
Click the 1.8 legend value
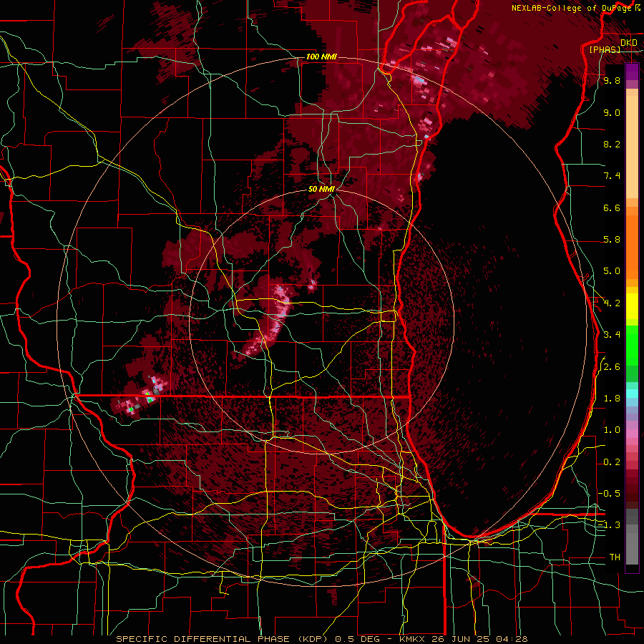pyautogui.click(x=612, y=399)
